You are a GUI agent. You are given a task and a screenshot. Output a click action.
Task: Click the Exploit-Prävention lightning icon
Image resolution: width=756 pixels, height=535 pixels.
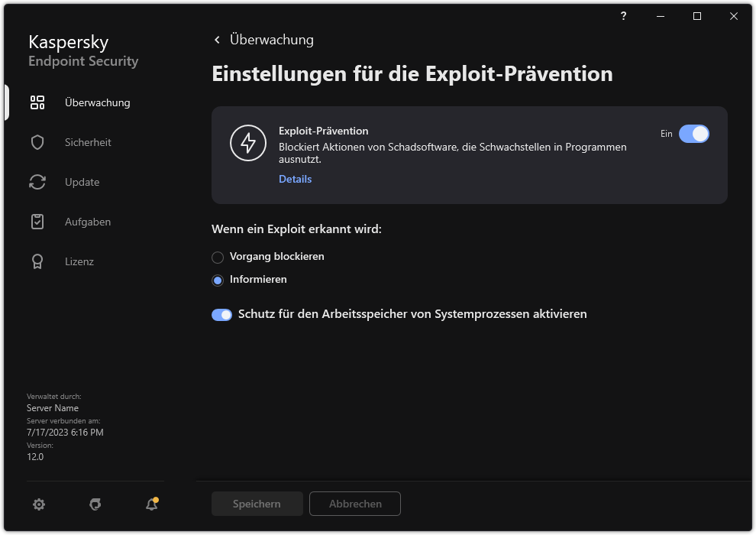248,143
